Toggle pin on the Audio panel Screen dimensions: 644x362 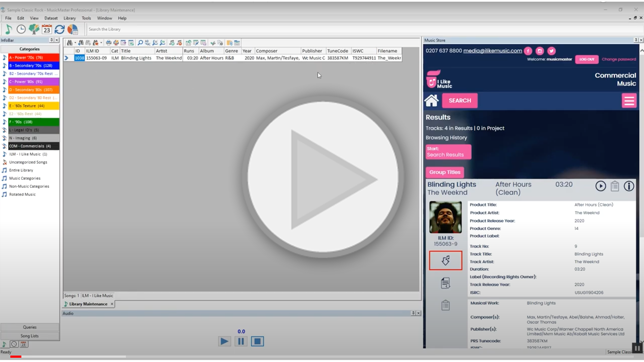pyautogui.click(x=413, y=313)
